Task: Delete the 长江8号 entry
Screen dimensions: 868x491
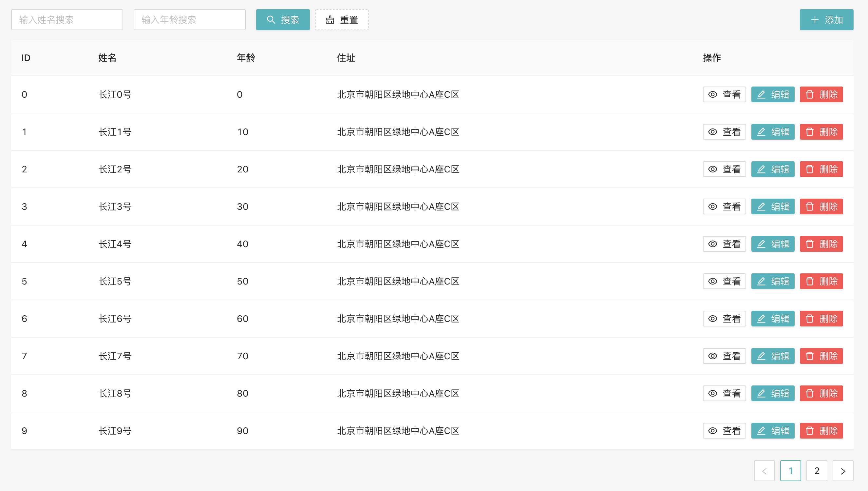Action: pyautogui.click(x=821, y=394)
